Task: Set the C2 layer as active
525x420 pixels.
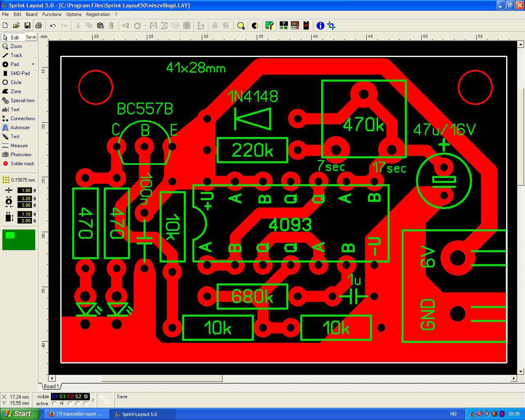Action: pos(70,404)
